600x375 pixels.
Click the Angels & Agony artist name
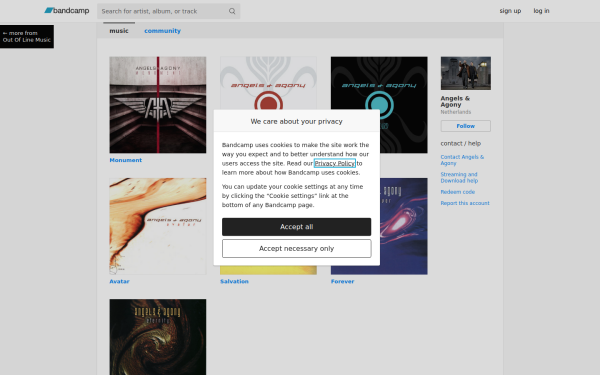(455, 101)
